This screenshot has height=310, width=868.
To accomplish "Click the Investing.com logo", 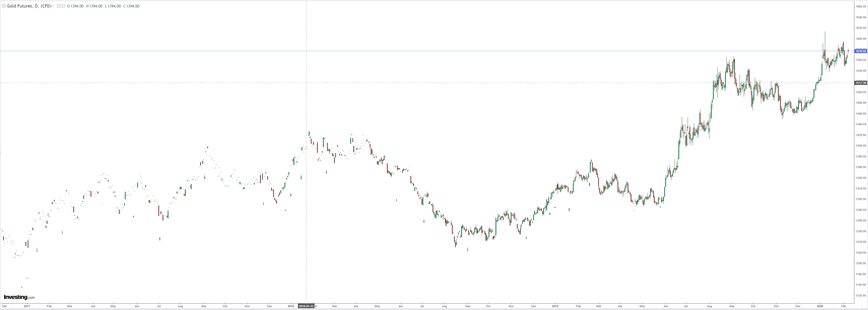I will tap(19, 297).
